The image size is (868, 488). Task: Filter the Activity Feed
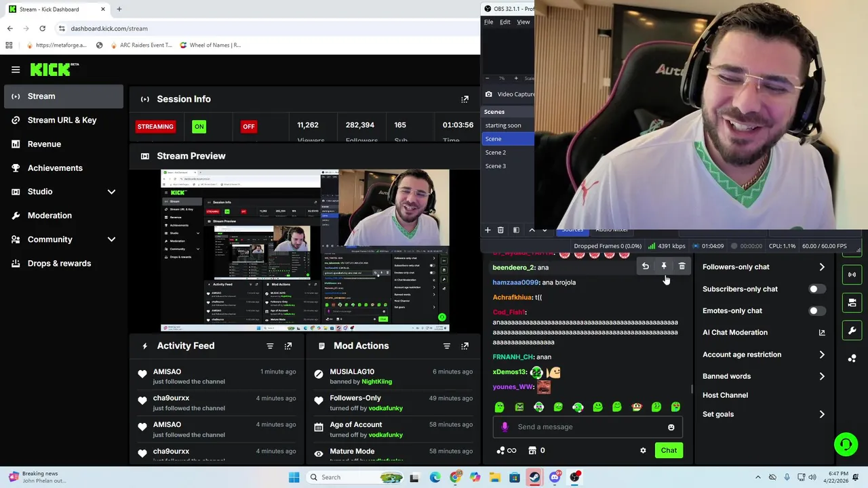pyautogui.click(x=270, y=346)
